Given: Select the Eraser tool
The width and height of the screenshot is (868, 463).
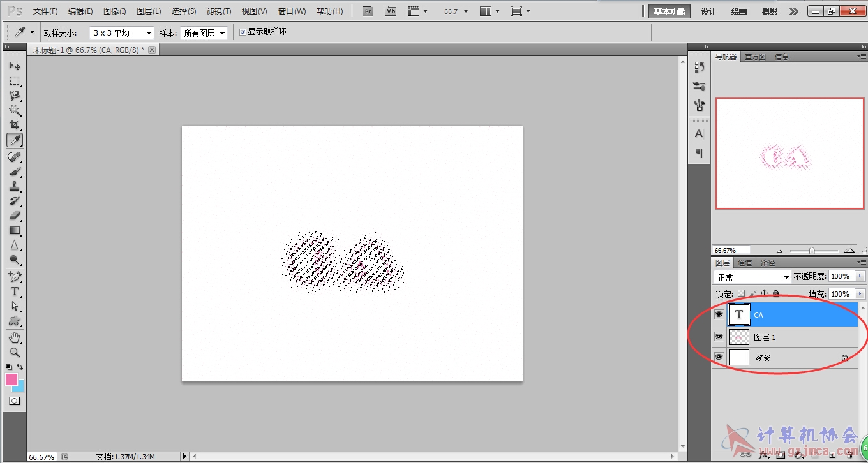Looking at the screenshot, I should pos(15,216).
